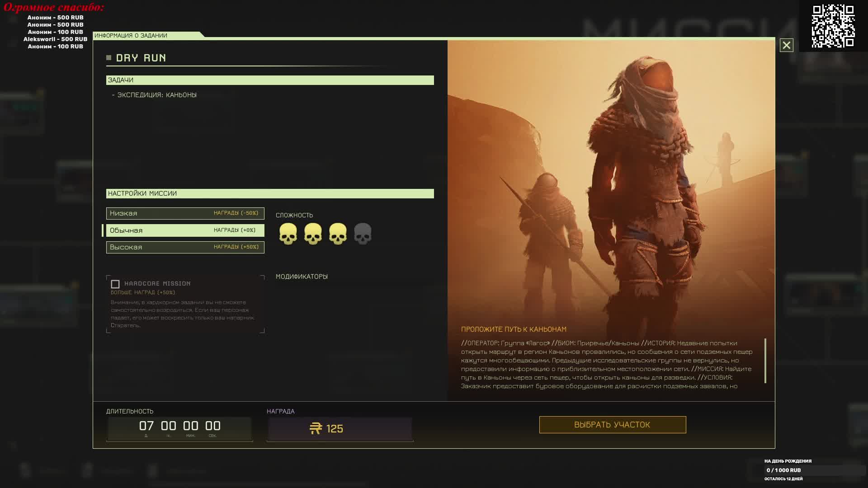The height and width of the screenshot is (488, 868).
Task: Select Низкая difficulty option
Action: [185, 213]
